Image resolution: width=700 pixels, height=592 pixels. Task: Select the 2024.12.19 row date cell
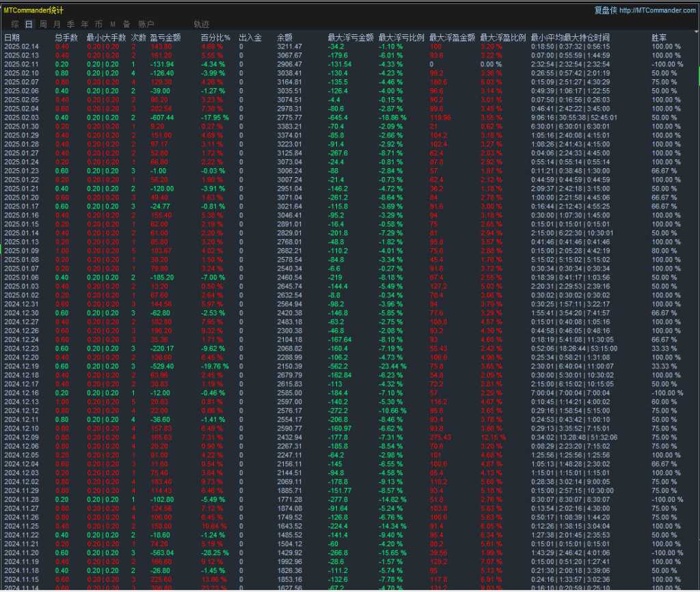click(22, 366)
